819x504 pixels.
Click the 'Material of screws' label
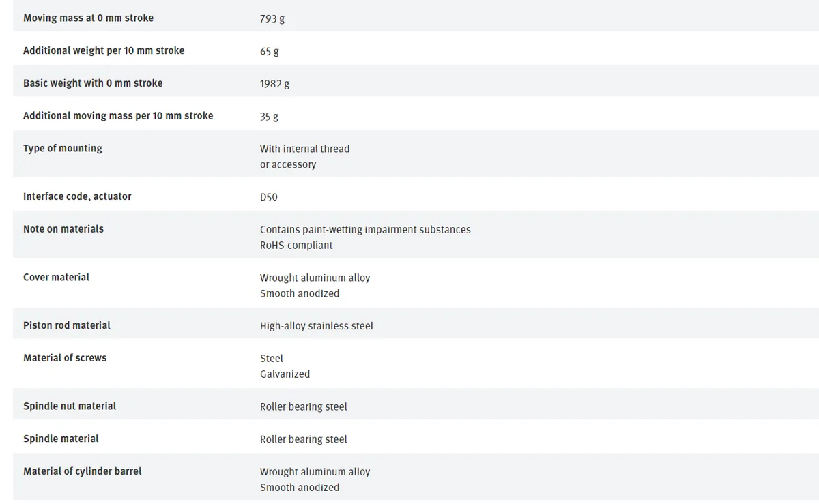click(65, 357)
